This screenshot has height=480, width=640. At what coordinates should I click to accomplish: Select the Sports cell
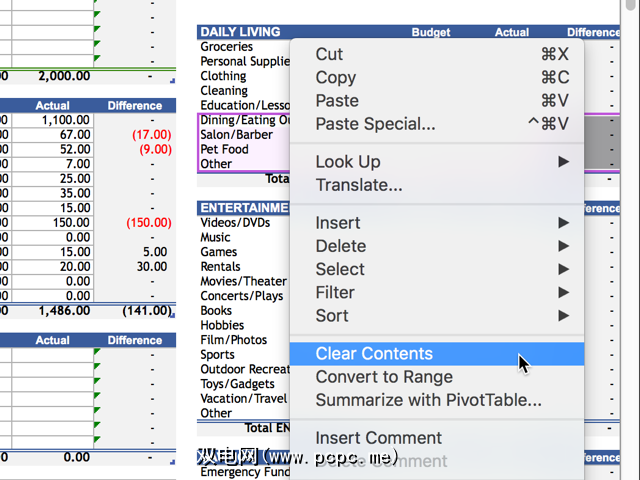[217, 355]
